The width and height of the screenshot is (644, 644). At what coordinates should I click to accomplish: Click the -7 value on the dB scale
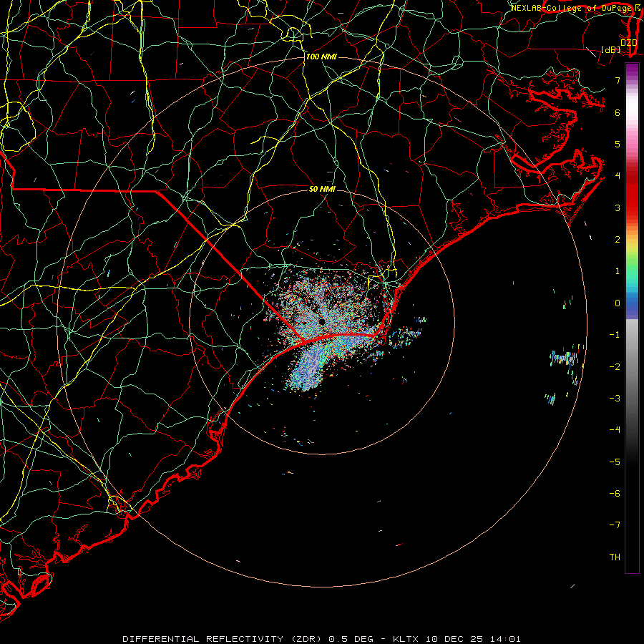615,525
